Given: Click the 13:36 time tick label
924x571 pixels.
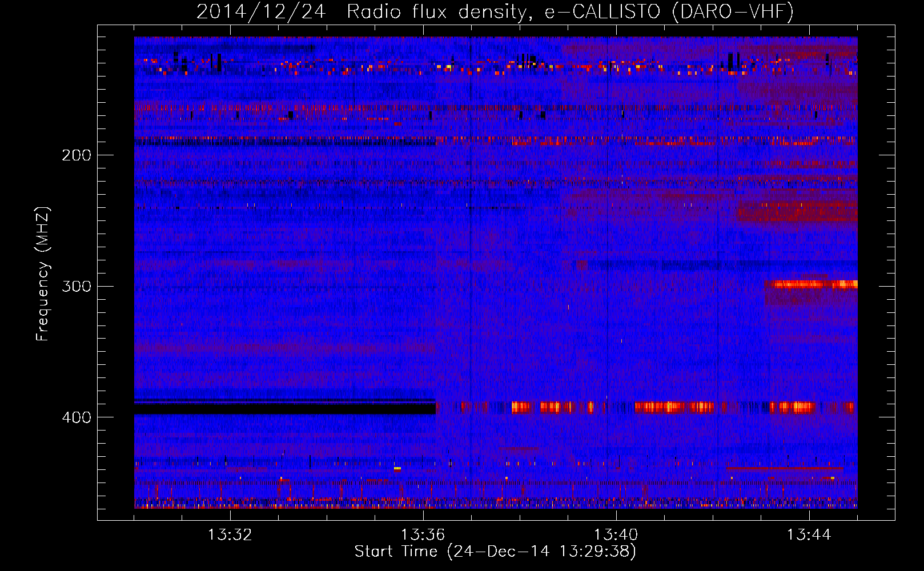Looking at the screenshot, I should 423,535.
